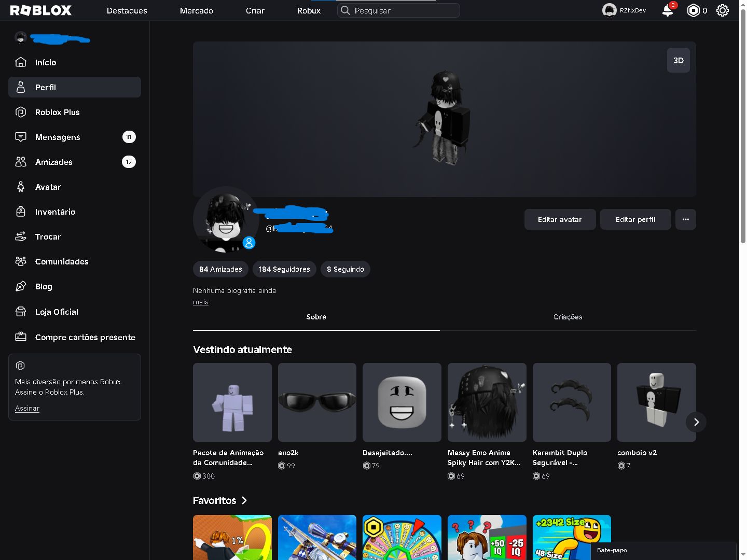Click the Trocar exchange icon
Viewport: 747px width, 560px height.
[21, 236]
